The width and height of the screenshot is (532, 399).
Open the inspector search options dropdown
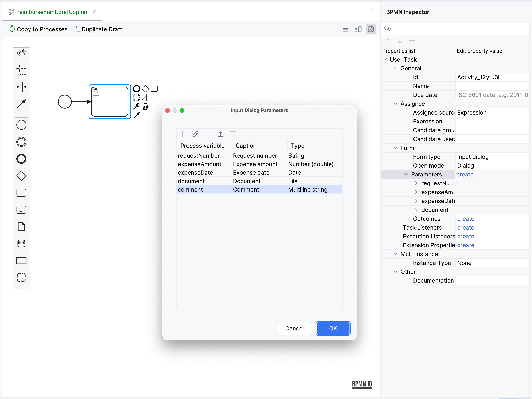(388, 28)
